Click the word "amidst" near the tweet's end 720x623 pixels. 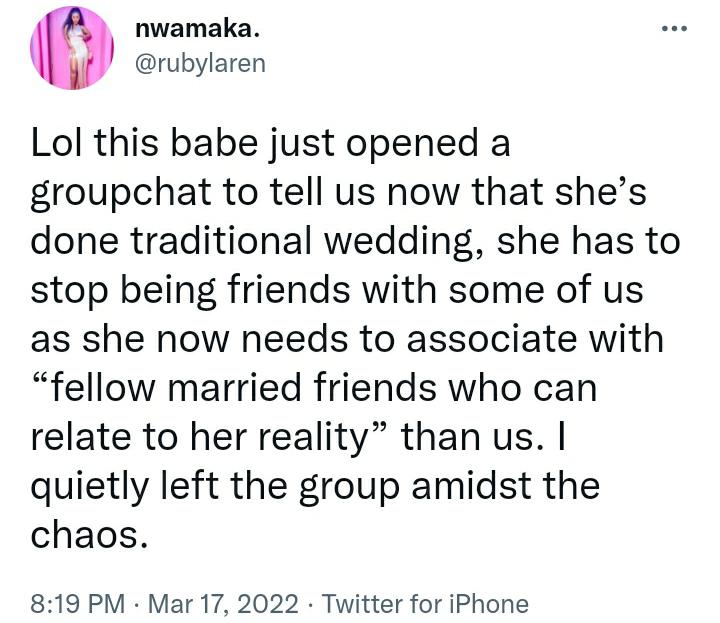pos(472,486)
